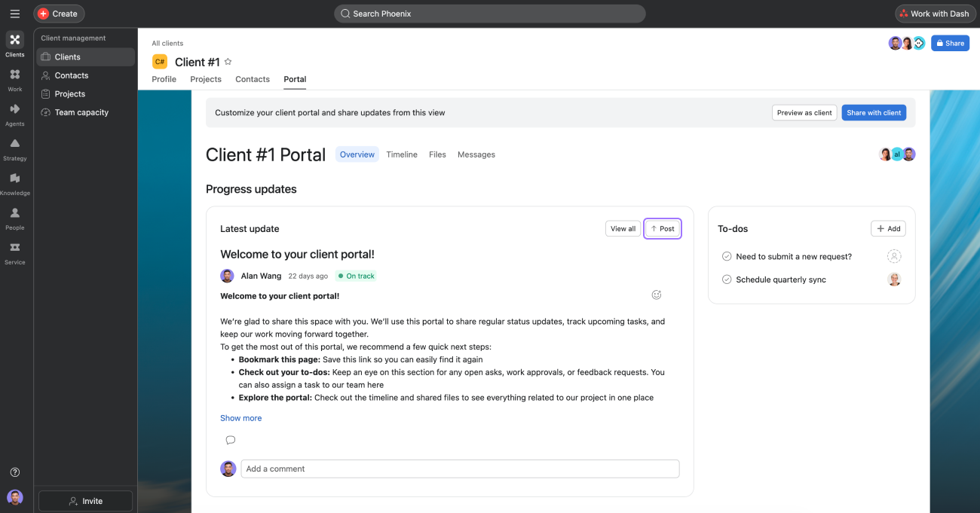Click the Share with client button

point(874,113)
